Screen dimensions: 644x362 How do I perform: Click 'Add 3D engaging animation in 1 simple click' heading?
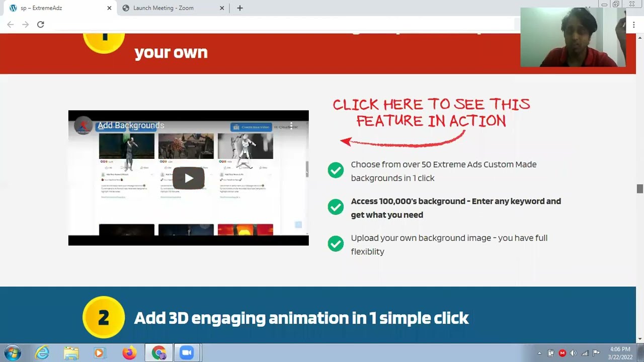pyautogui.click(x=301, y=318)
